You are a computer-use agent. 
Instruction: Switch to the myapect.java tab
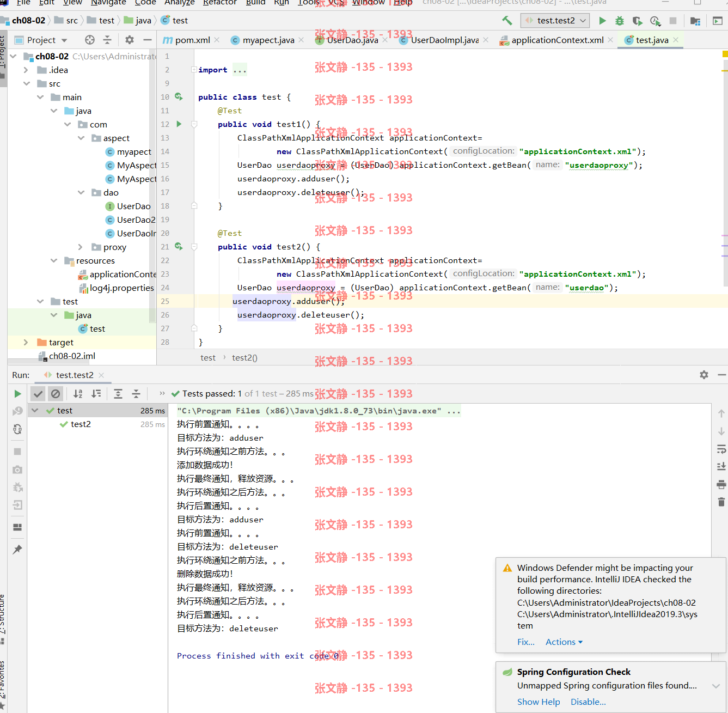(x=268, y=40)
